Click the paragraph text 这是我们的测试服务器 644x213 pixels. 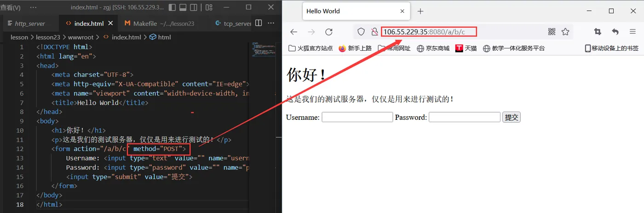point(370,99)
